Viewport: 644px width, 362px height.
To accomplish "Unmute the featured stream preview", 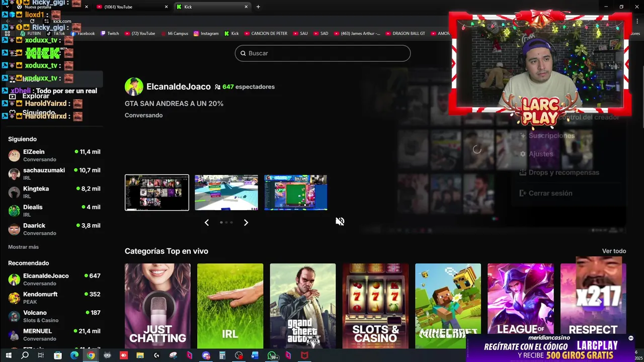I will 340,221.
